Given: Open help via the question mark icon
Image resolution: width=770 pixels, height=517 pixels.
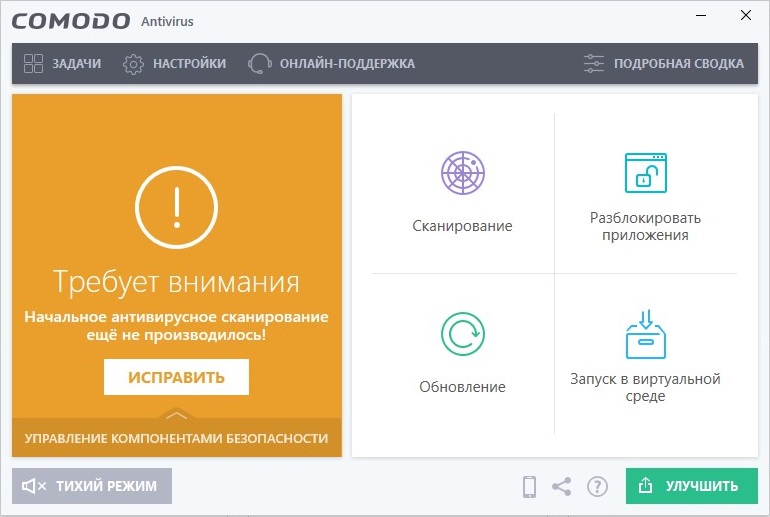Looking at the screenshot, I should [x=597, y=487].
